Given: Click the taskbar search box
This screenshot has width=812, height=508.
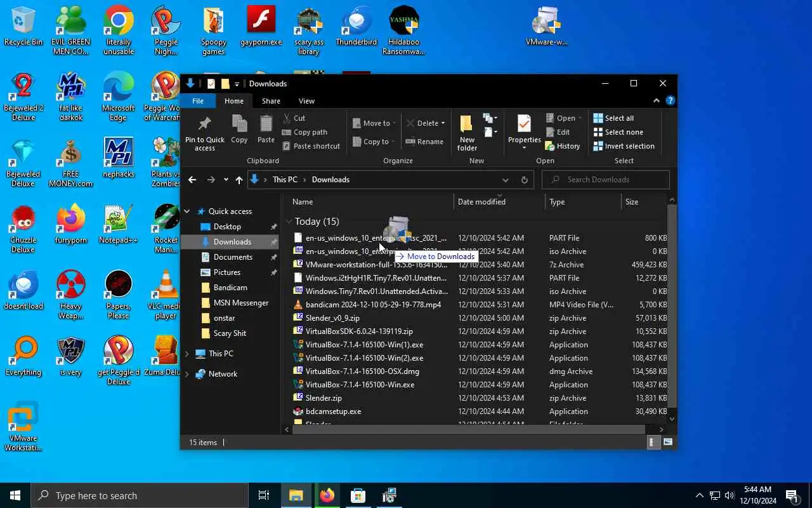Looking at the screenshot, I should pos(140,495).
